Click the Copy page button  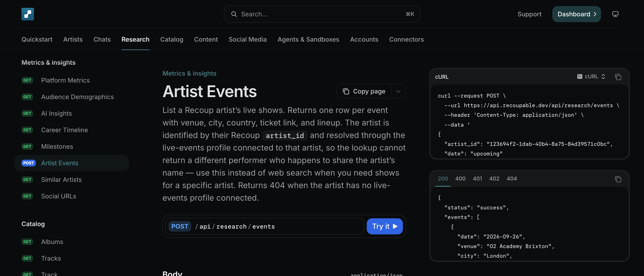point(364,91)
